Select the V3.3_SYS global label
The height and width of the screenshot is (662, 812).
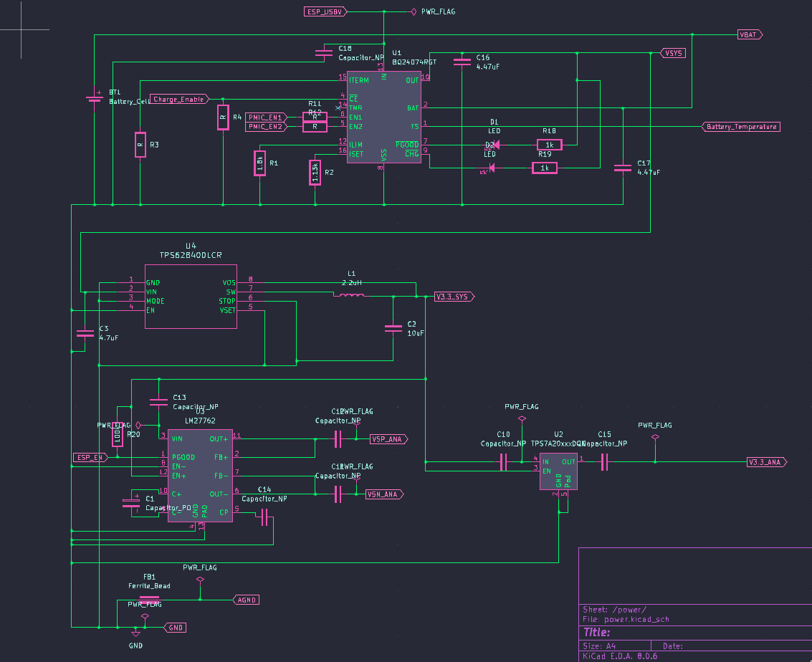[x=454, y=297]
